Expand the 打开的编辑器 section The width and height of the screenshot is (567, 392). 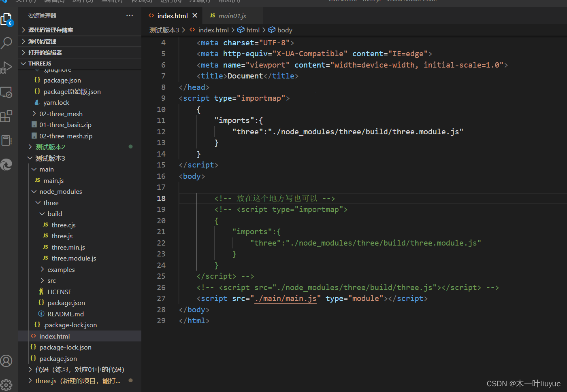pyautogui.click(x=80, y=53)
